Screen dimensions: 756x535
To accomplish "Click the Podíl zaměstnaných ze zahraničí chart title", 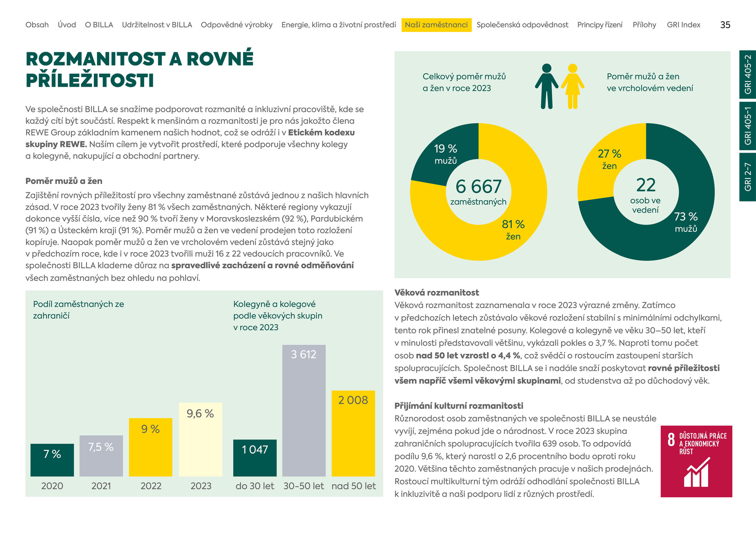I will click(79, 310).
